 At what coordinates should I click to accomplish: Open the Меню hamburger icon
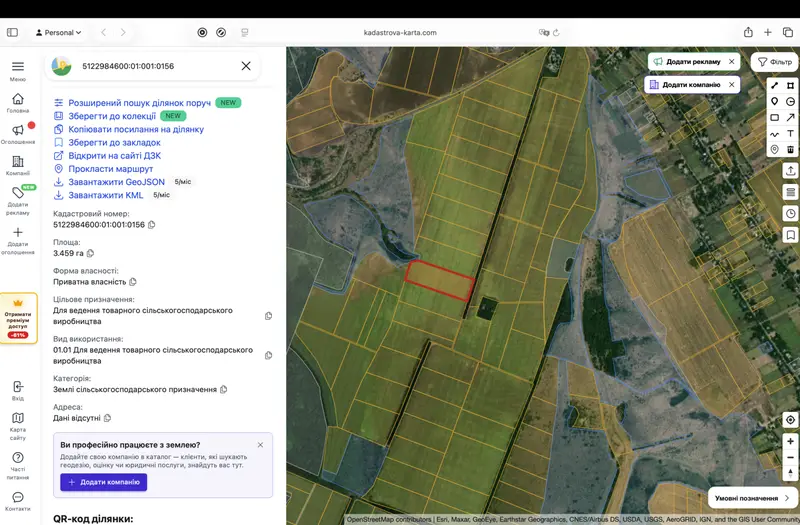(18, 66)
